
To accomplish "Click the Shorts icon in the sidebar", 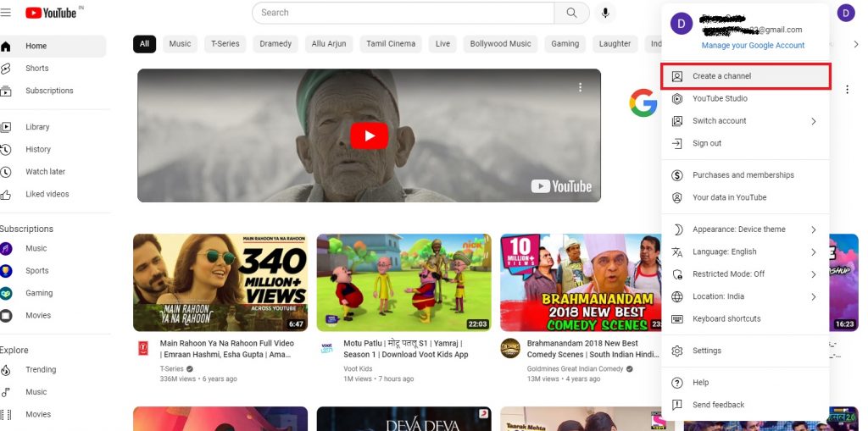I will [x=6, y=69].
